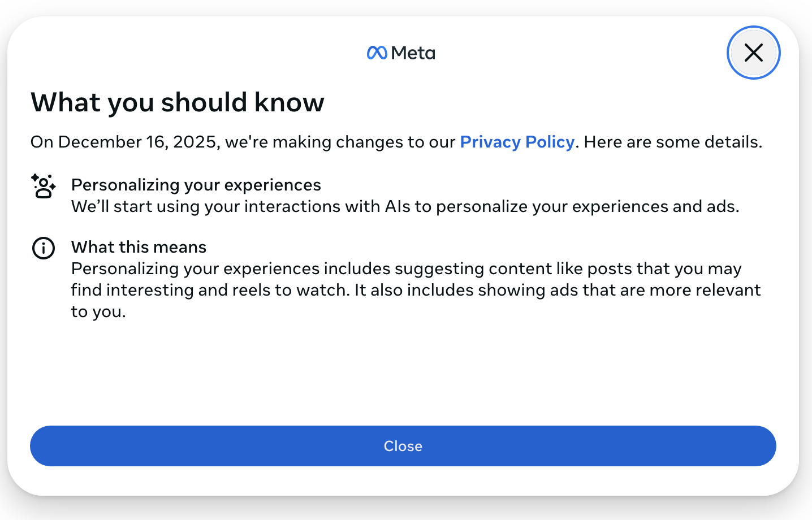The image size is (812, 520).
Task: Click the person-with-sparkles personalization icon
Action: pos(44,186)
